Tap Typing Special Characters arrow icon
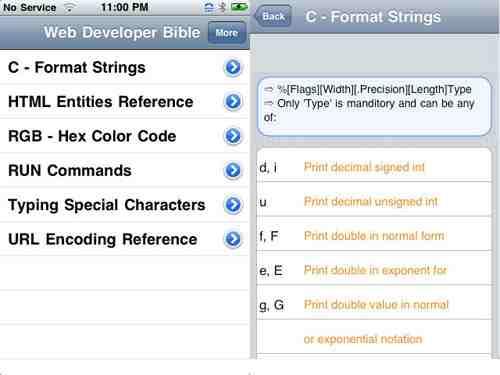 pos(233,205)
